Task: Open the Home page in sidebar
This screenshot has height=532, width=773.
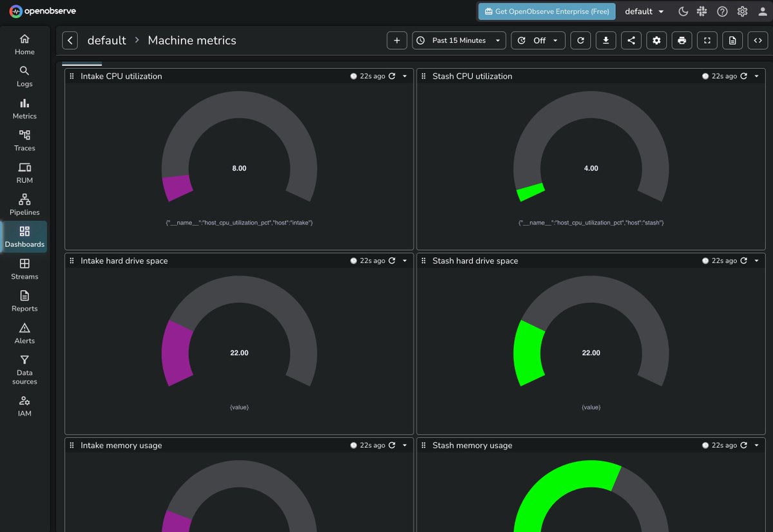Action: click(x=24, y=44)
